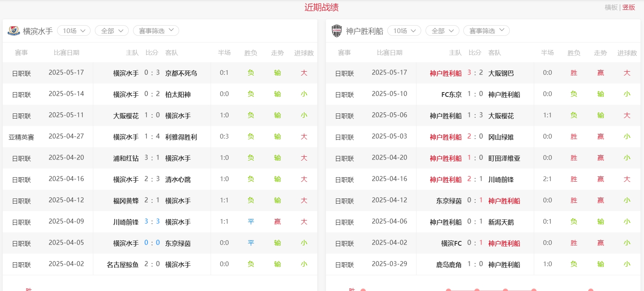Open the 利雅得胜利 team link
644x291 pixels.
181,137
